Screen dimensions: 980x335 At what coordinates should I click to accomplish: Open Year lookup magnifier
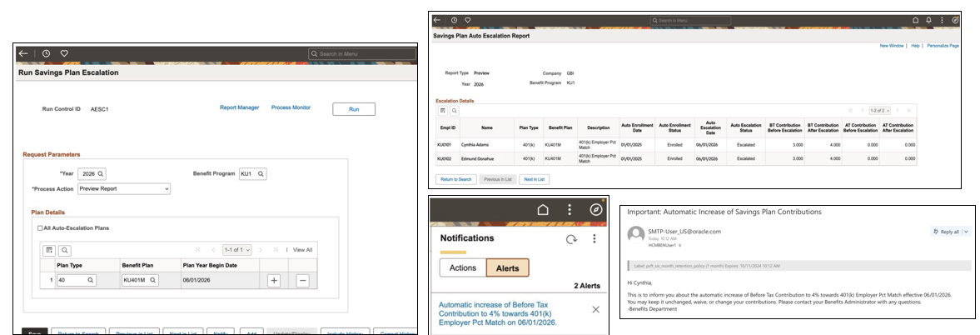tap(101, 173)
